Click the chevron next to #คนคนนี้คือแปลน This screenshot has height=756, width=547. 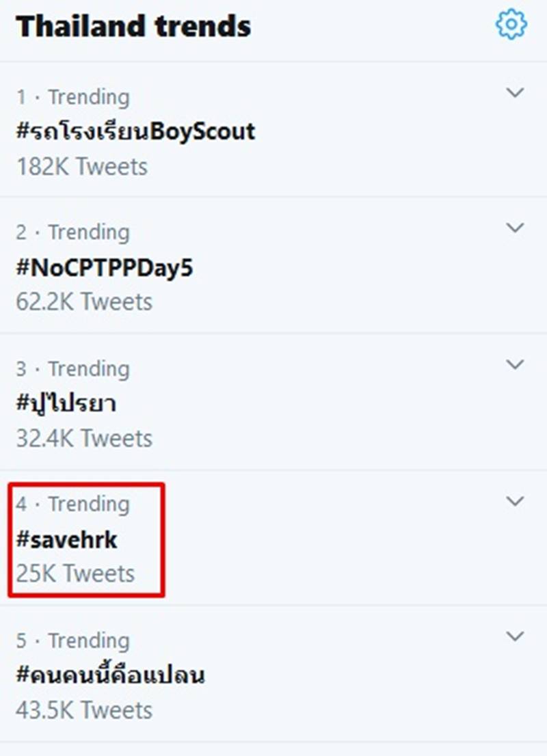click(x=515, y=636)
